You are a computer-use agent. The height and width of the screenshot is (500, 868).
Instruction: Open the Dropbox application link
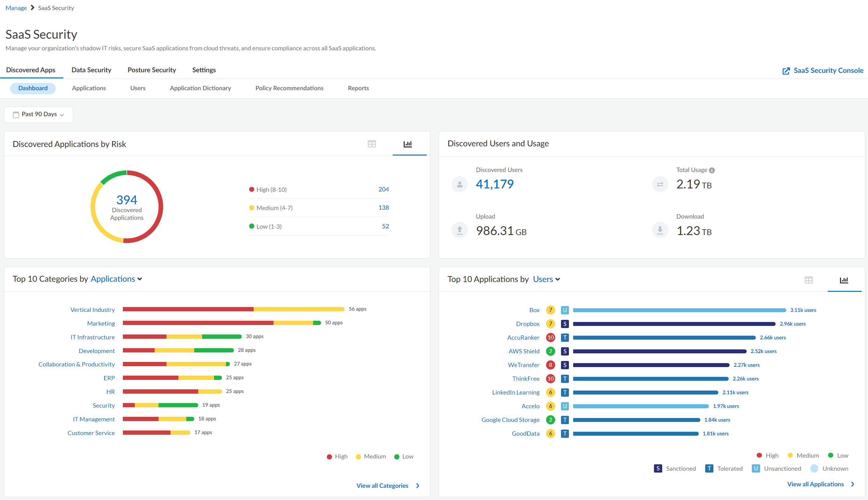pos(527,324)
